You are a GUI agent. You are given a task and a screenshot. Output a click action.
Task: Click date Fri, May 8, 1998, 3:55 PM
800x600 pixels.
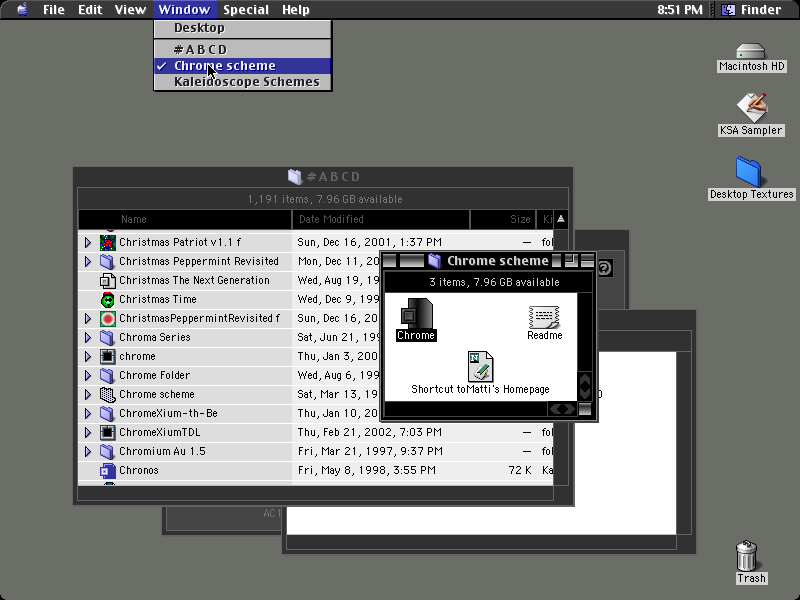click(367, 470)
